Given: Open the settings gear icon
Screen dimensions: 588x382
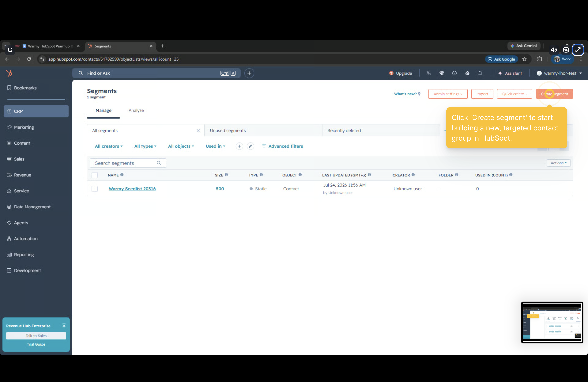Looking at the screenshot, I should (467, 73).
